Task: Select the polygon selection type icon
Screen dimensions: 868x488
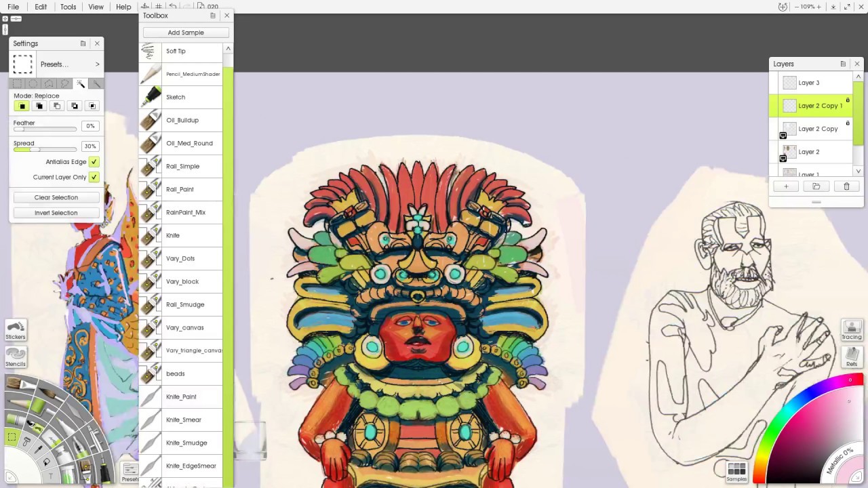Action: click(x=49, y=84)
